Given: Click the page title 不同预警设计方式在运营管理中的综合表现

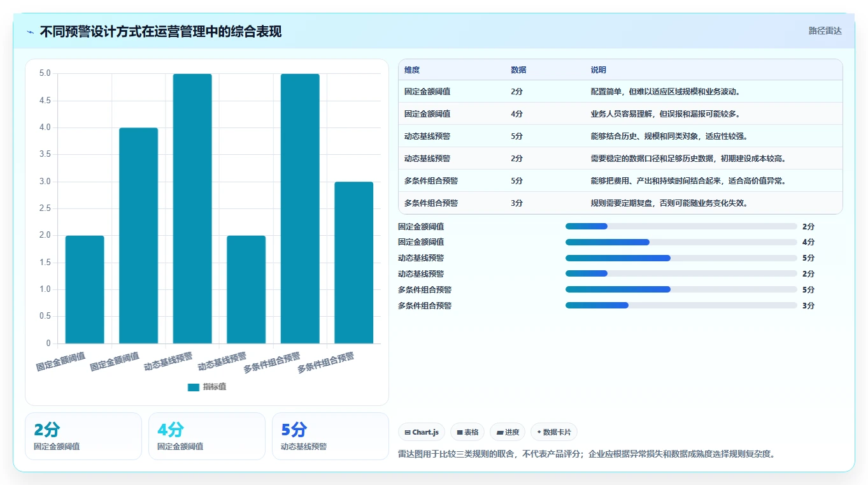Looking at the screenshot, I should (160, 32).
